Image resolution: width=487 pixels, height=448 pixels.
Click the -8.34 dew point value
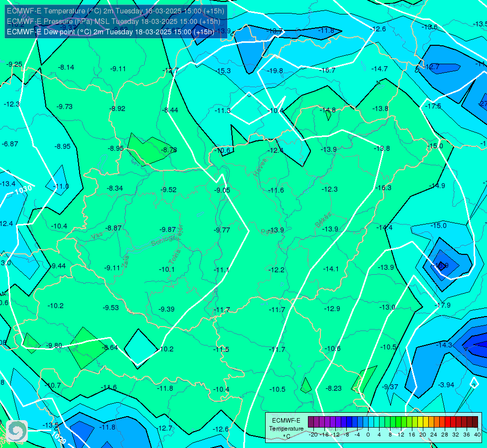coord(114,188)
